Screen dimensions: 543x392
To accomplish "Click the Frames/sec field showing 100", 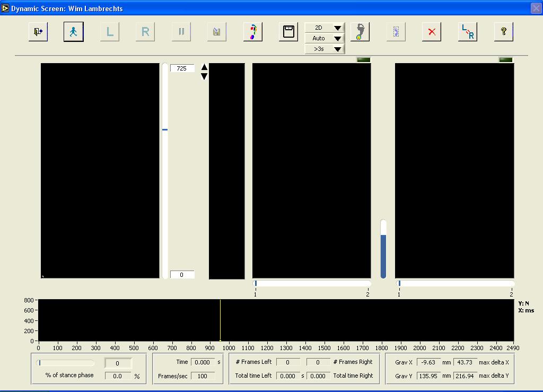I will tap(203, 376).
